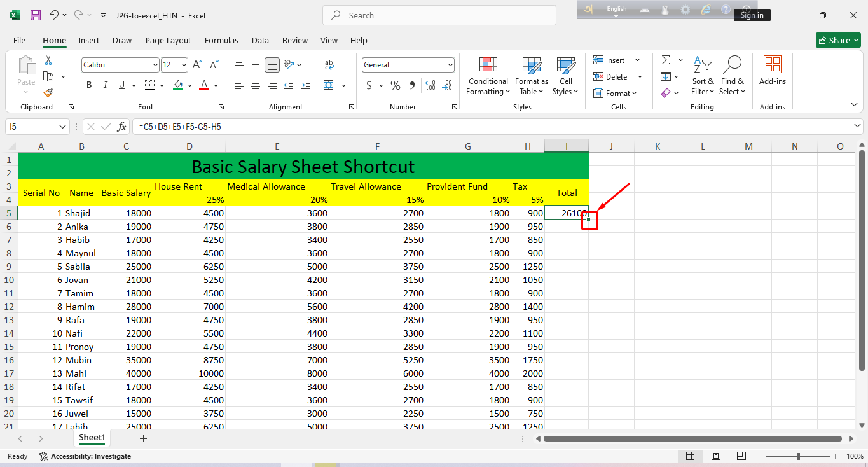This screenshot has width=868, height=467.
Task: Open the font name Calibri dropdown
Action: (155, 65)
